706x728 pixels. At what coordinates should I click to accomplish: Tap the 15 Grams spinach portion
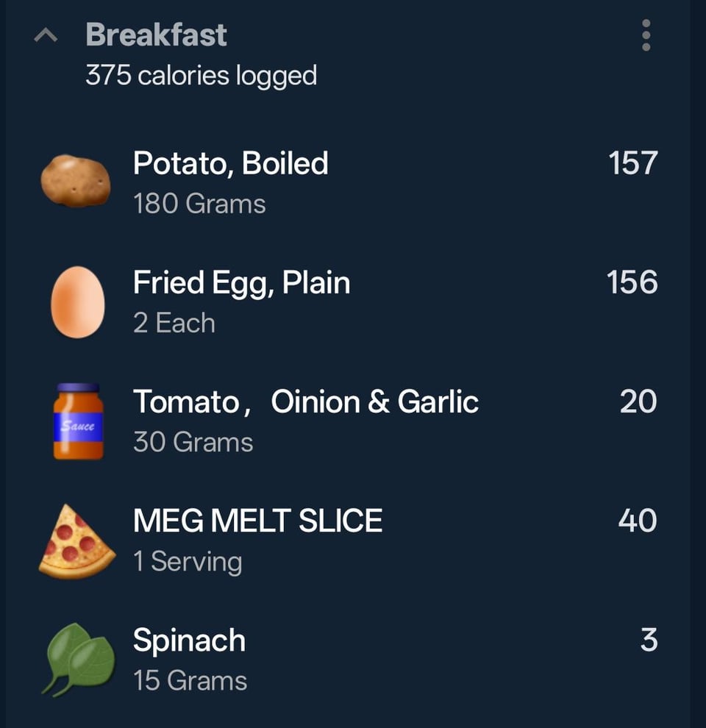point(190,680)
